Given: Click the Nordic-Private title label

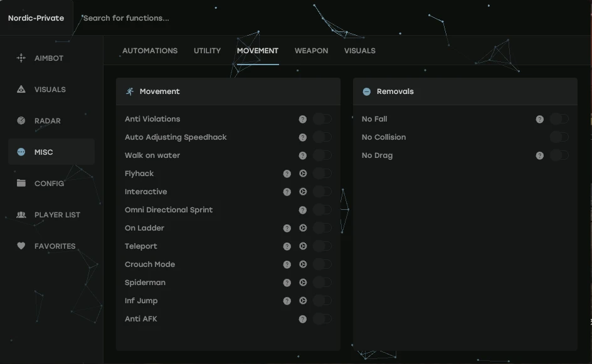Looking at the screenshot, I should (36, 18).
